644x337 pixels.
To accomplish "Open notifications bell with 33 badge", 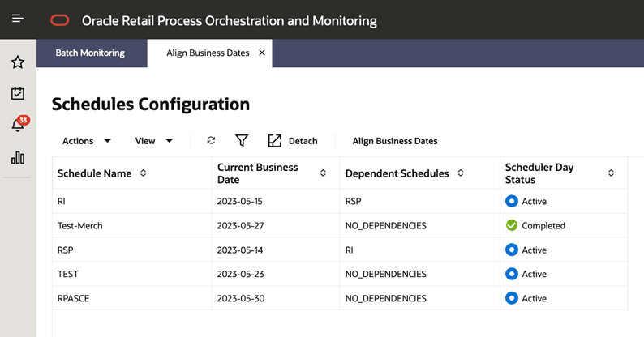I will 19,124.
